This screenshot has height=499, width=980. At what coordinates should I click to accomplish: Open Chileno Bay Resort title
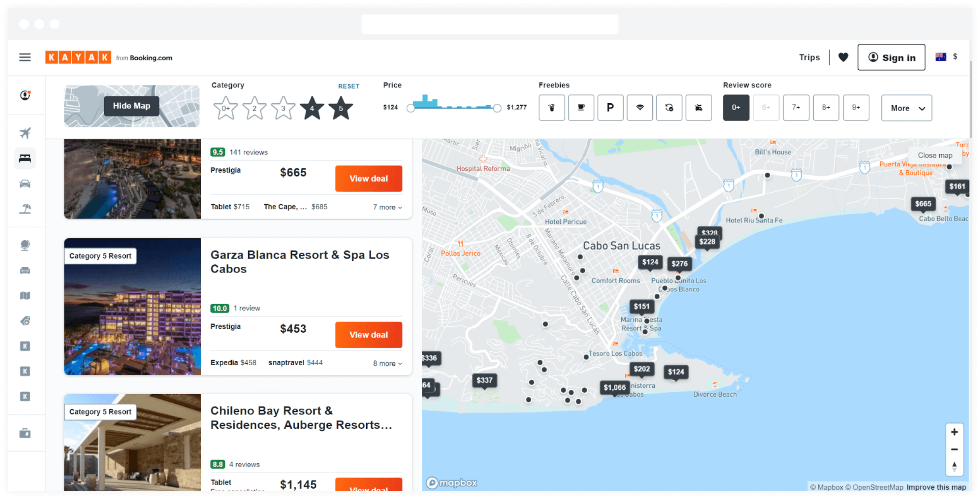301,418
